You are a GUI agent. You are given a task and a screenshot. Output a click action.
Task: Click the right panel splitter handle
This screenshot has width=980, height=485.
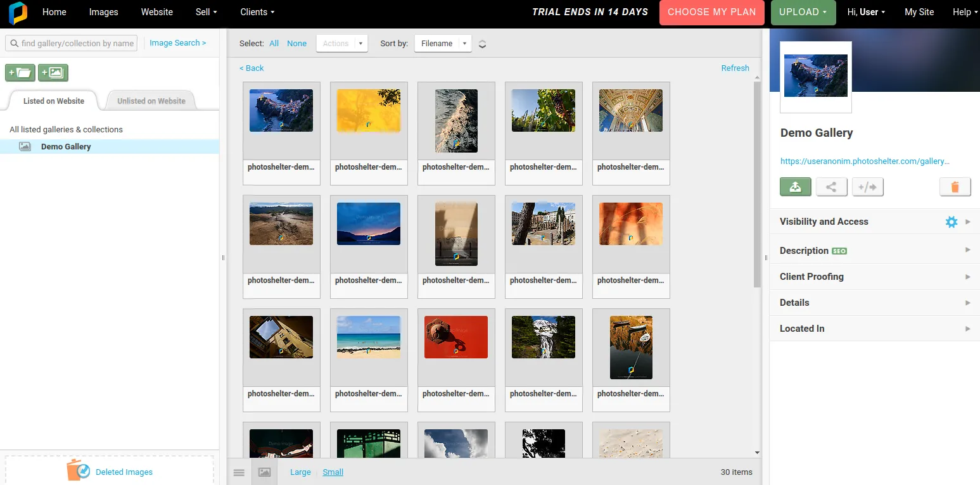pos(766,258)
